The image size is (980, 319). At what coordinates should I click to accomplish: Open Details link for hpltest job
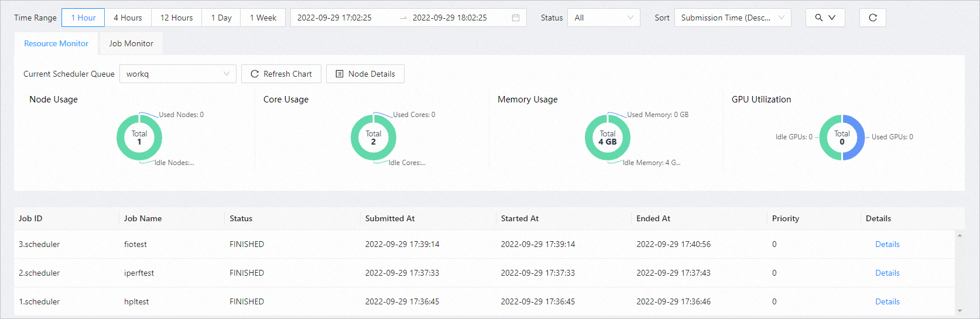tap(888, 301)
